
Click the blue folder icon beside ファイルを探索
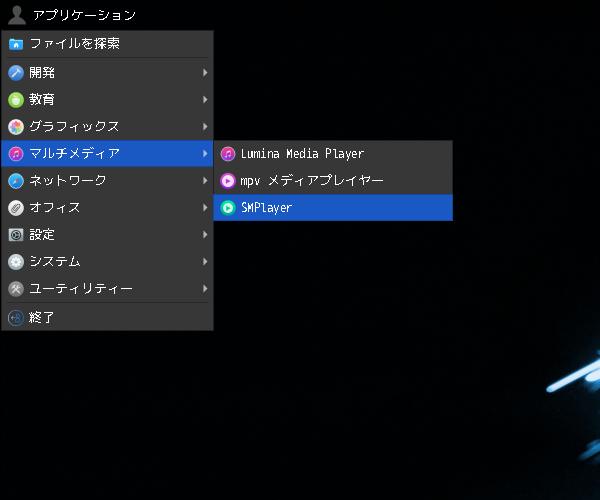point(16,44)
